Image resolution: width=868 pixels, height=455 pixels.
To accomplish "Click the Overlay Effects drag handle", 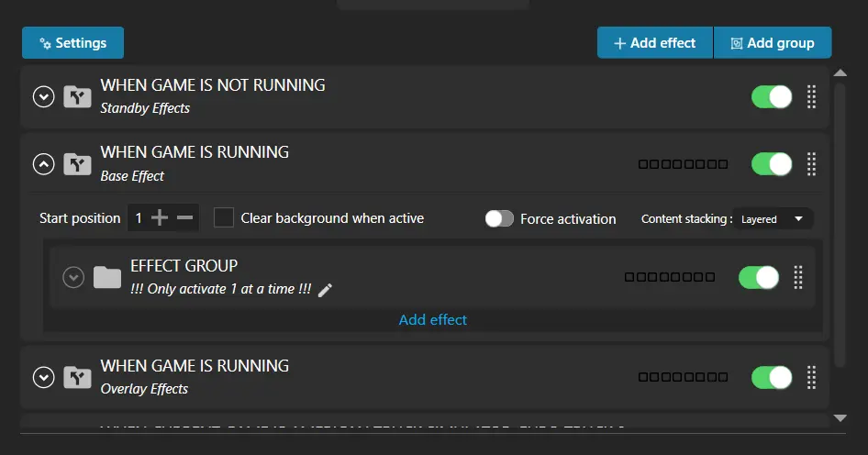I will click(x=811, y=378).
